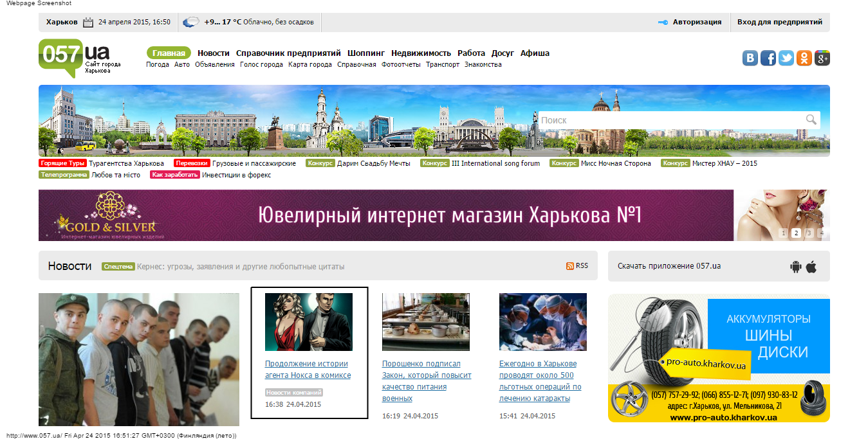Click the cloudy weather icon

191,22
